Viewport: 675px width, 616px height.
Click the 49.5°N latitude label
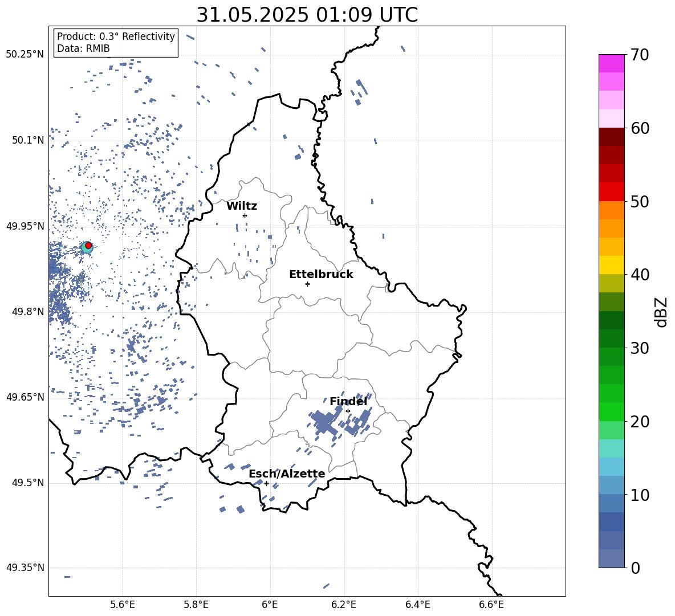(28, 483)
